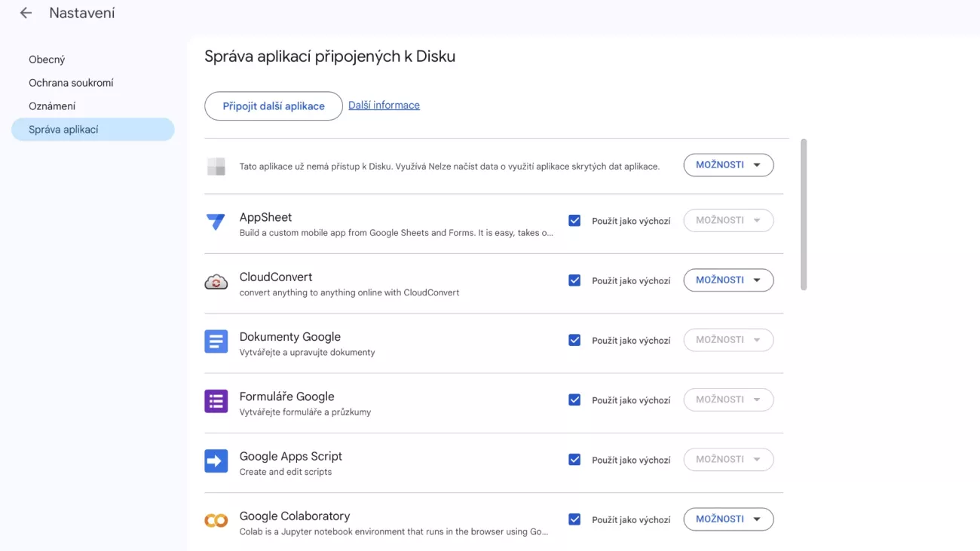
Task: Click the back arrow next to Nastavení
Action: coord(26,13)
